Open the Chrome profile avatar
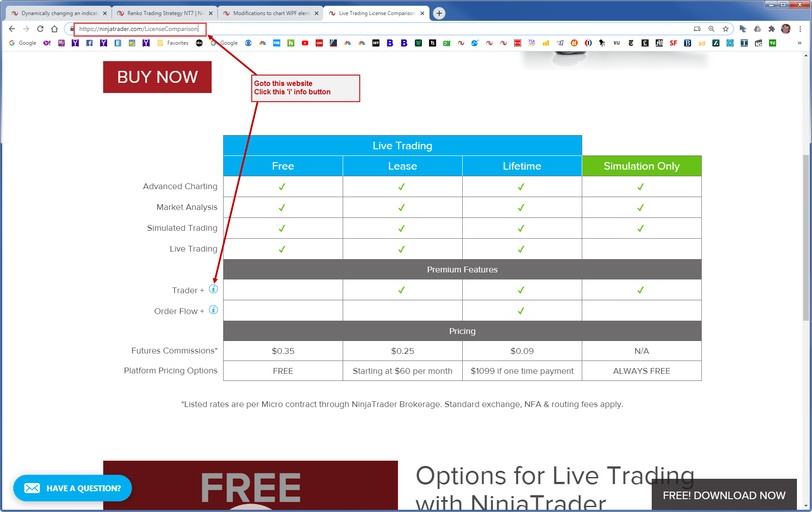Image resolution: width=812 pixels, height=512 pixels. [786, 29]
